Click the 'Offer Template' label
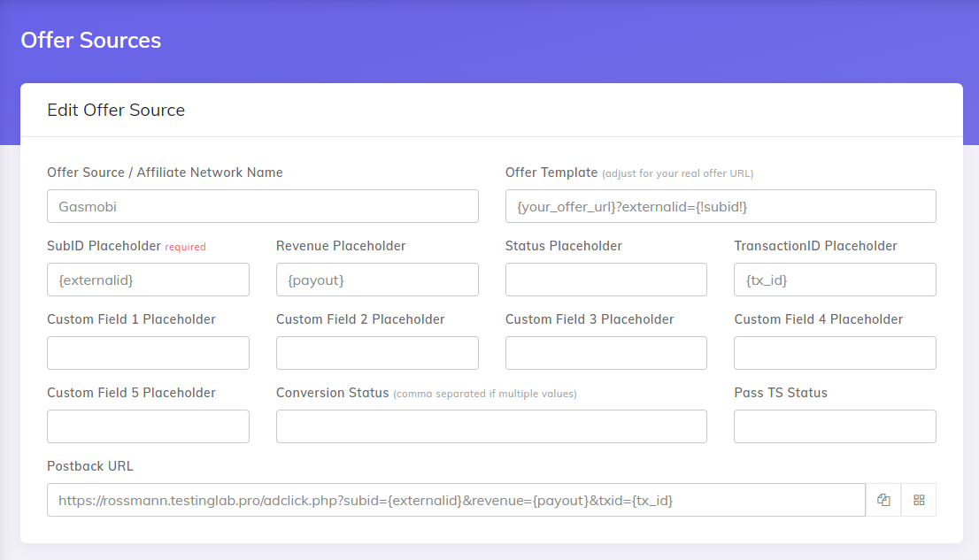The height and width of the screenshot is (560, 979). pyautogui.click(x=551, y=173)
